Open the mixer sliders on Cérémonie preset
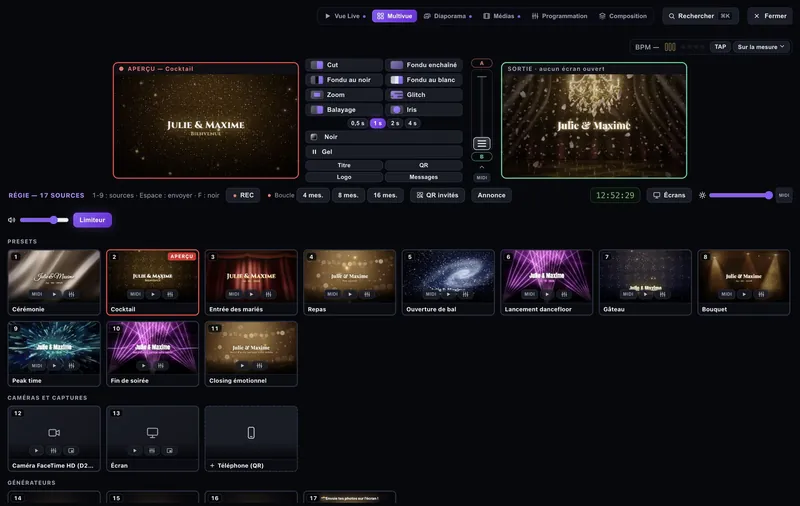 coord(71,294)
